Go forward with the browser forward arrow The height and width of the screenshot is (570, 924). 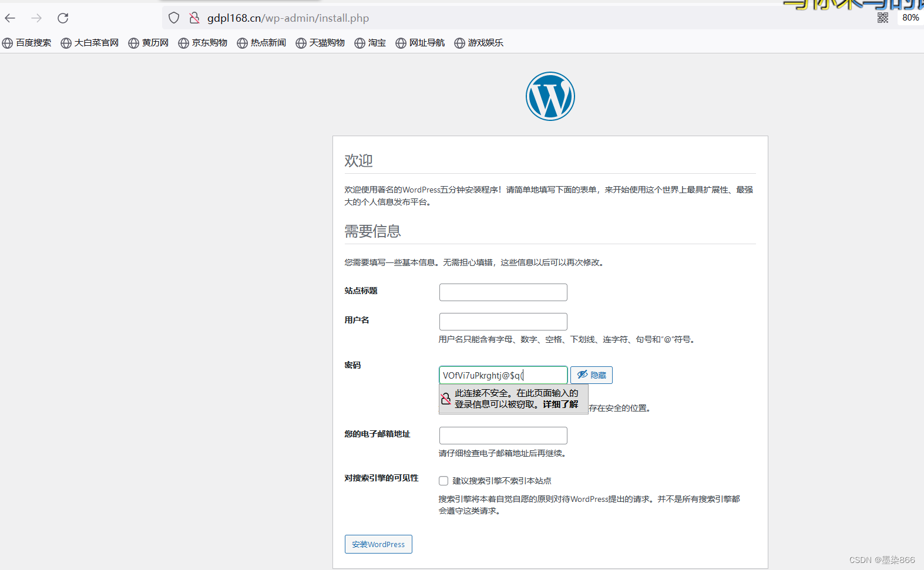36,18
